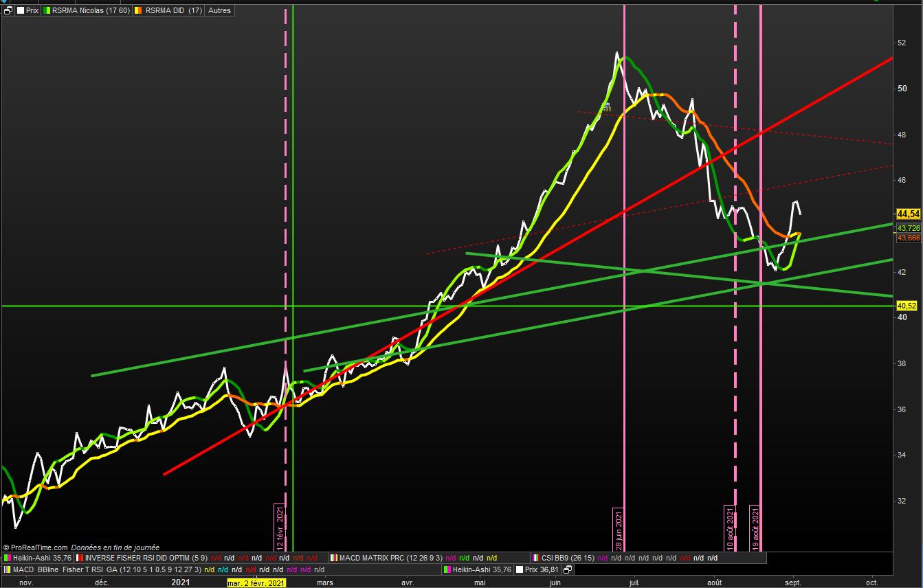Image resolution: width=923 pixels, height=588 pixels.
Task: Click the 10 août 2021 vertical line label
Action: (x=730, y=528)
